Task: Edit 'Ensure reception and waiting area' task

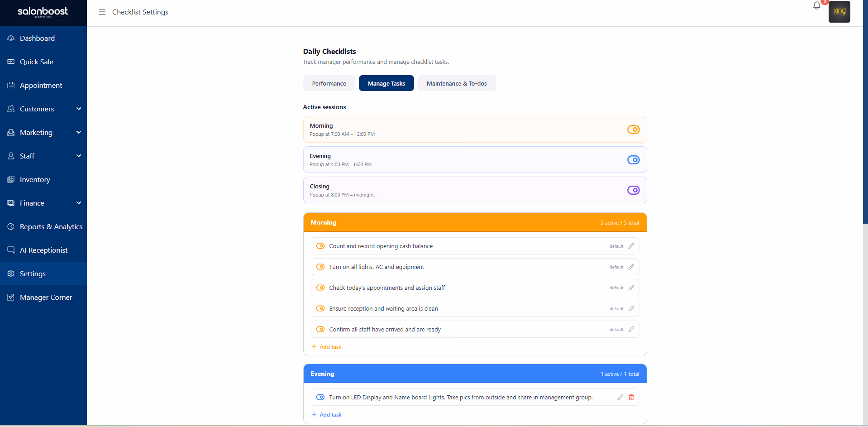Action: coord(631,308)
